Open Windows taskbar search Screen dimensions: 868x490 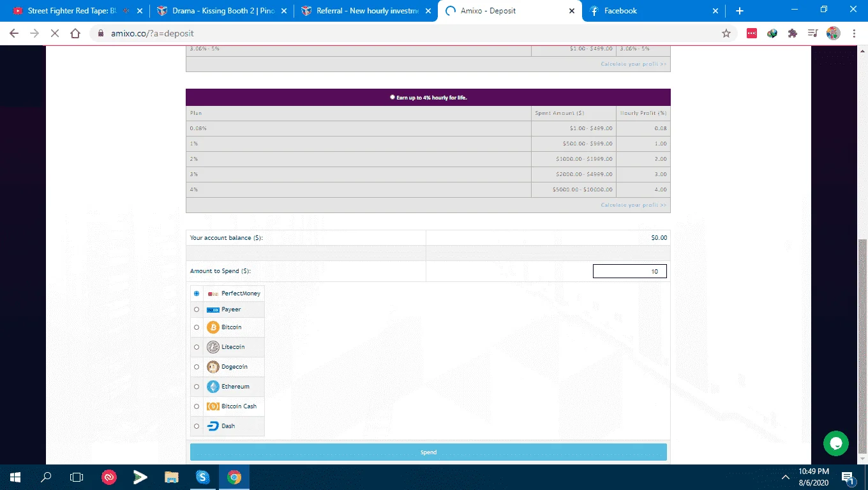tap(45, 477)
